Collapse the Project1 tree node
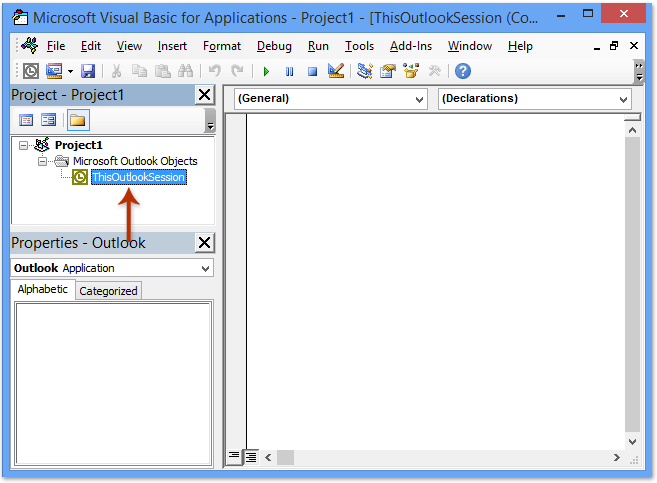This screenshot has width=657, height=483. coord(23,145)
